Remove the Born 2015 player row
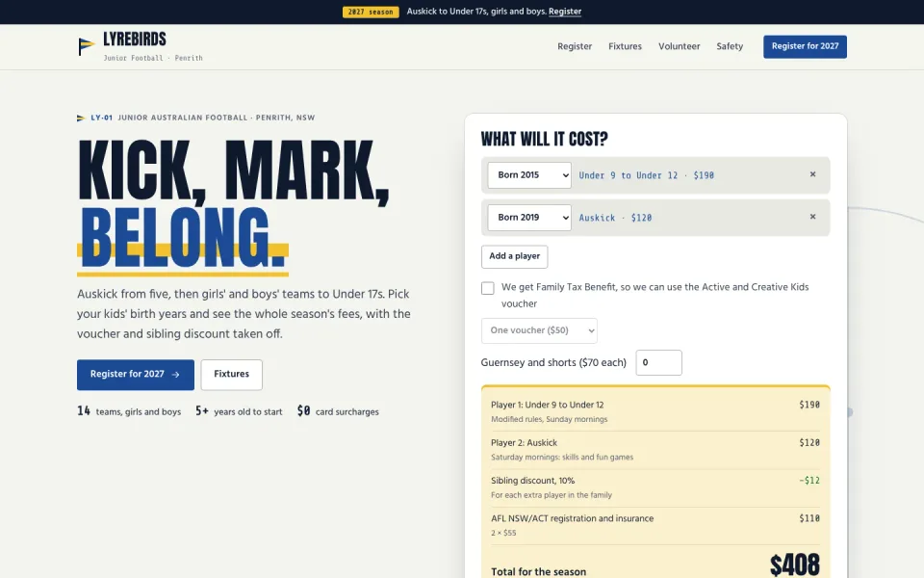Screen dimensions: 924x578 812,174
